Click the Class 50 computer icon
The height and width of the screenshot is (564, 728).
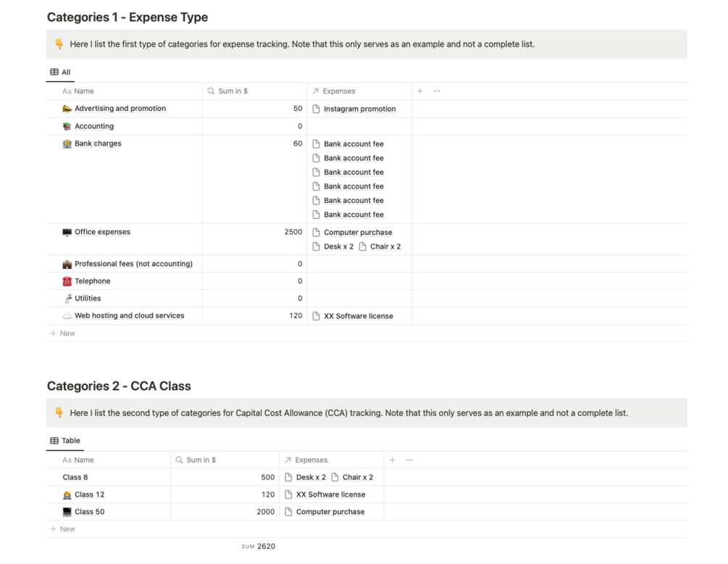pyautogui.click(x=67, y=512)
